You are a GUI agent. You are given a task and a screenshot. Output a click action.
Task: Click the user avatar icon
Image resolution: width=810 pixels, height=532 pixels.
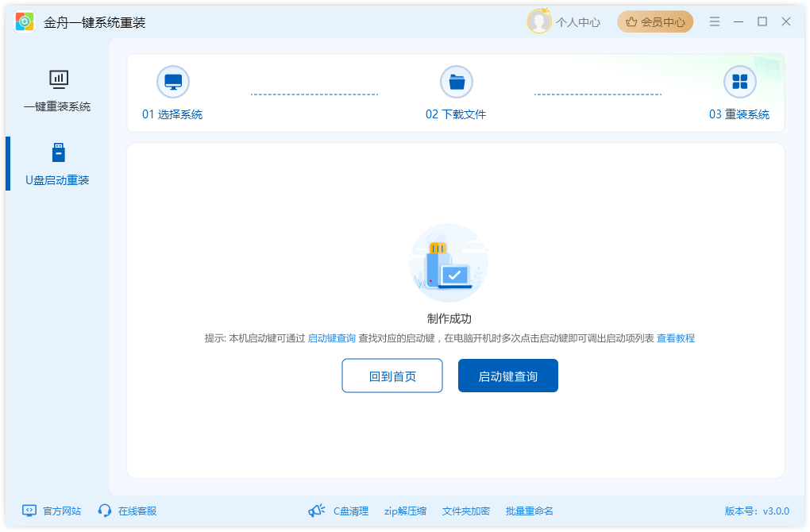coord(538,21)
